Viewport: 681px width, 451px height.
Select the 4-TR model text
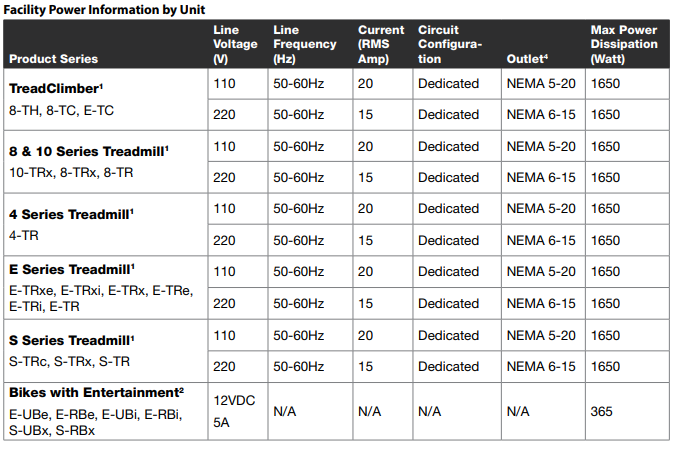click(x=25, y=235)
